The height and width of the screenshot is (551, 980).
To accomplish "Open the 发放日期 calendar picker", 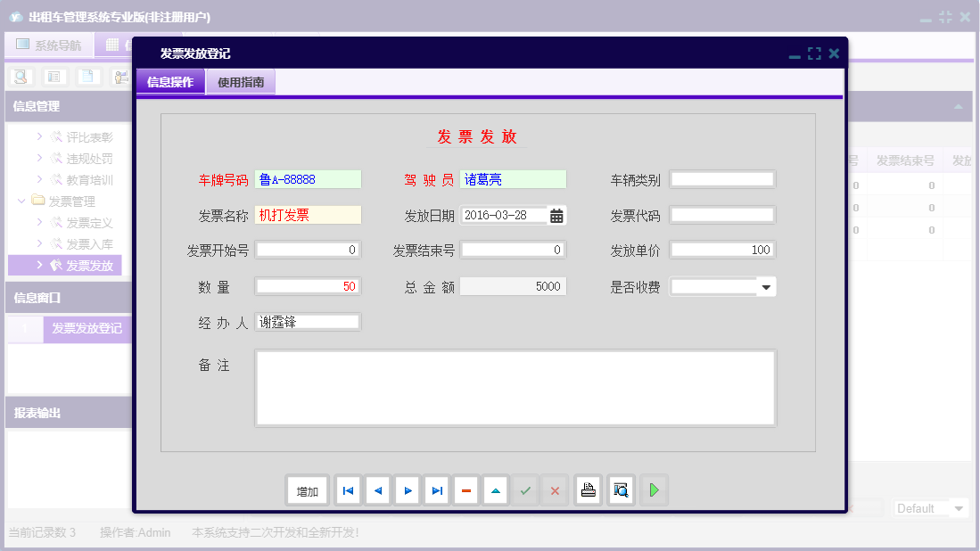I will coord(557,214).
